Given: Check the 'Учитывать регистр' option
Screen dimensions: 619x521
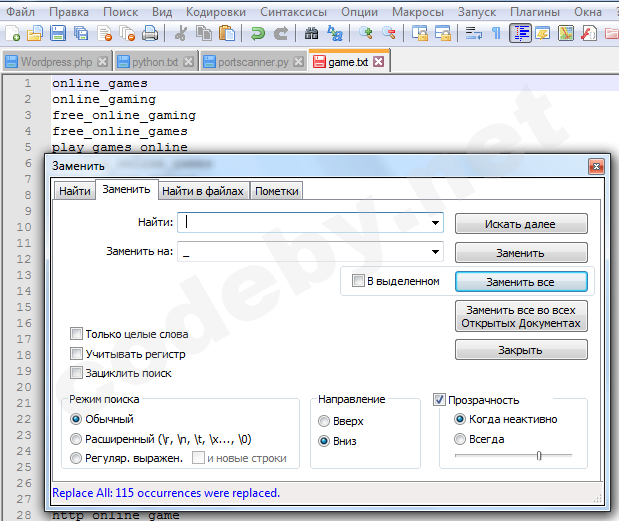Looking at the screenshot, I should pyautogui.click(x=77, y=354).
